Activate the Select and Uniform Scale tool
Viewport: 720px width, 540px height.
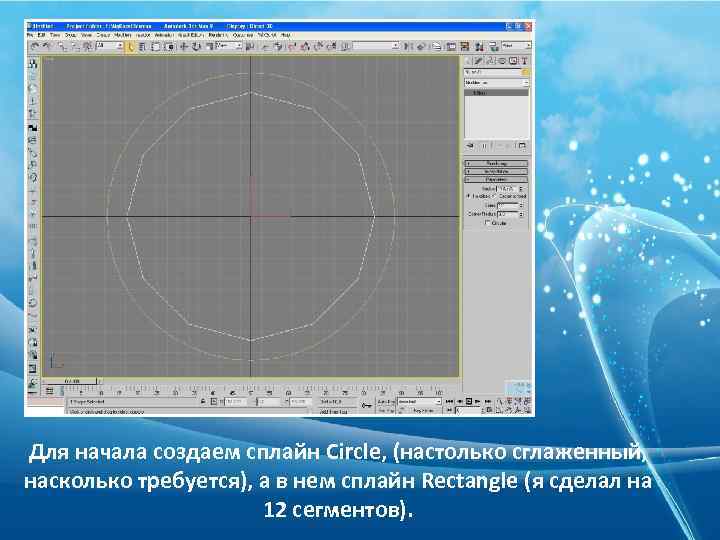tap(209, 46)
